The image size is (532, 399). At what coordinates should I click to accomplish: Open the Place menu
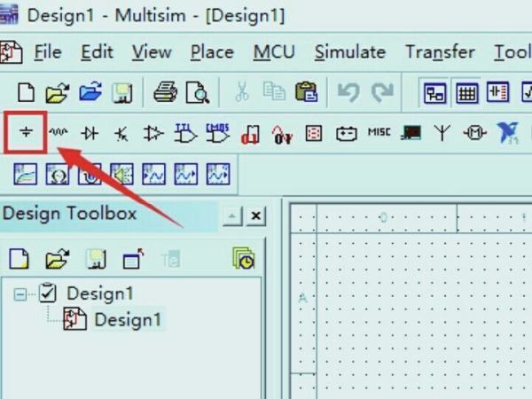(x=212, y=52)
